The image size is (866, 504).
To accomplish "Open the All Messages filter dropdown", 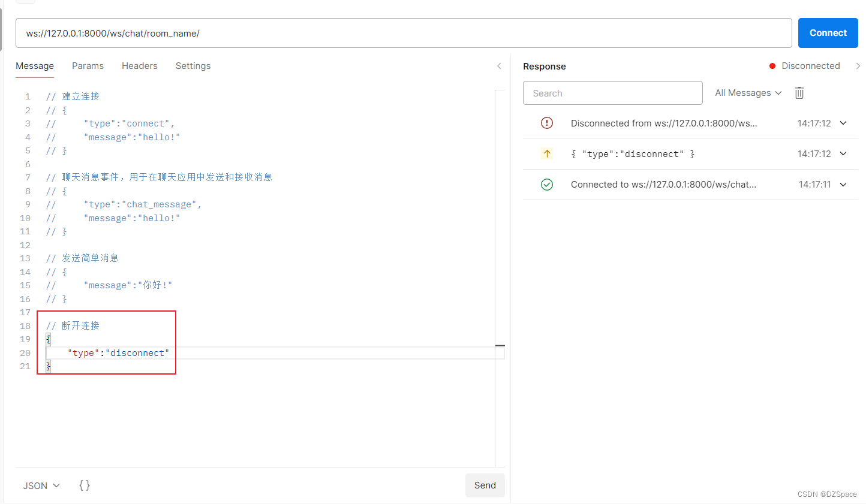I will pyautogui.click(x=748, y=93).
